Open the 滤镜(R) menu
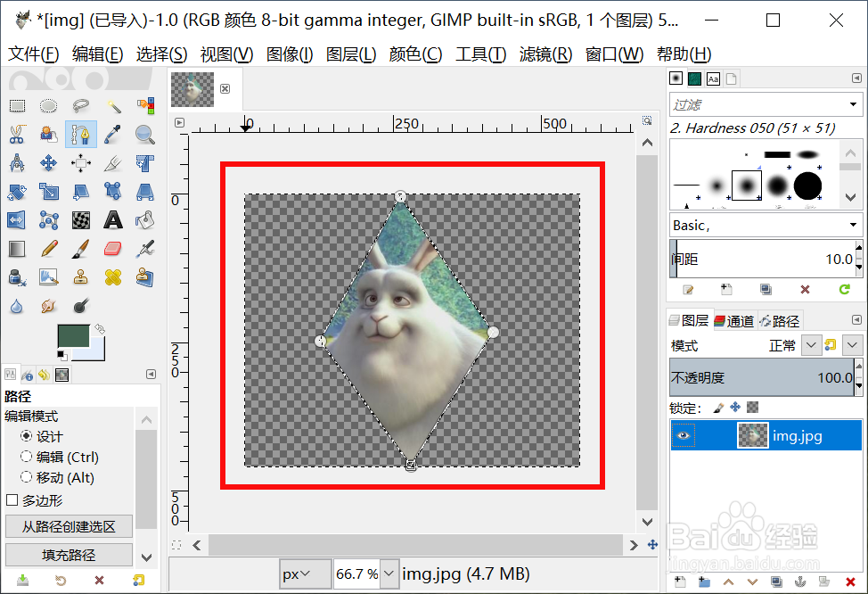868x594 pixels. click(545, 54)
